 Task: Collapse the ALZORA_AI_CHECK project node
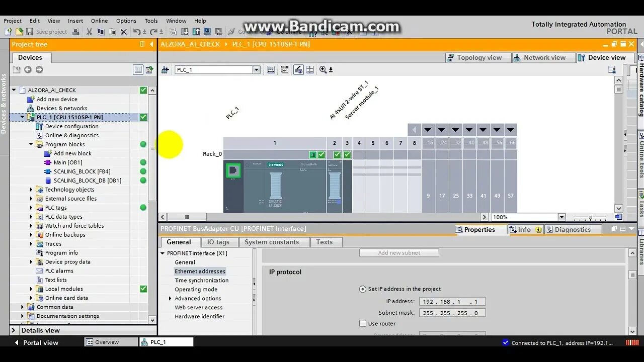click(14, 90)
